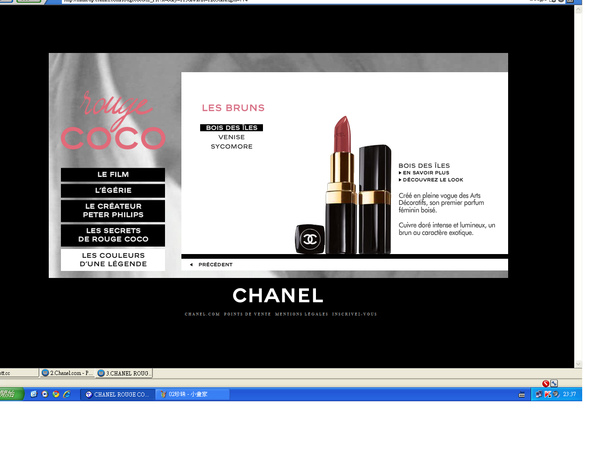Click the second quick launch icon
This screenshot has width=600, height=450.
click(45, 394)
